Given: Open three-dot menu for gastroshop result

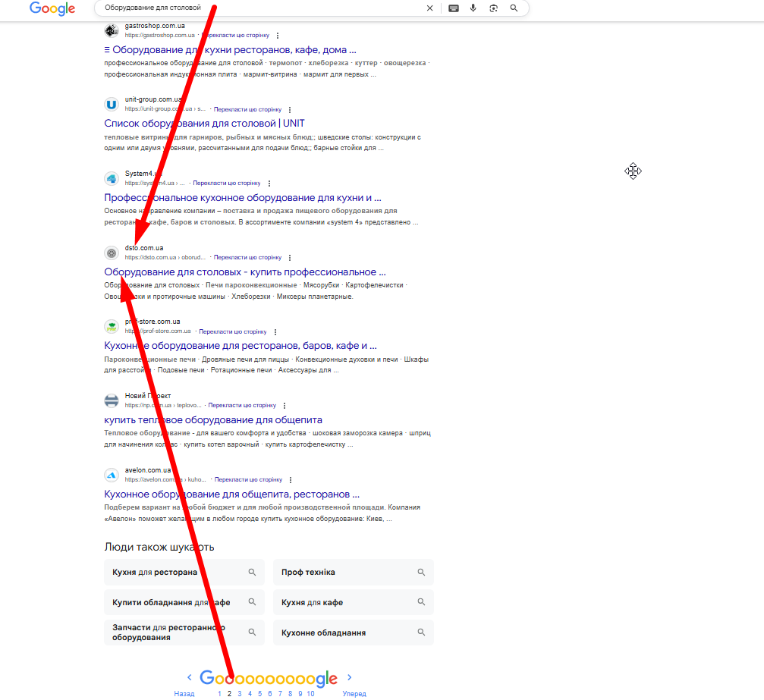Looking at the screenshot, I should pos(278,36).
